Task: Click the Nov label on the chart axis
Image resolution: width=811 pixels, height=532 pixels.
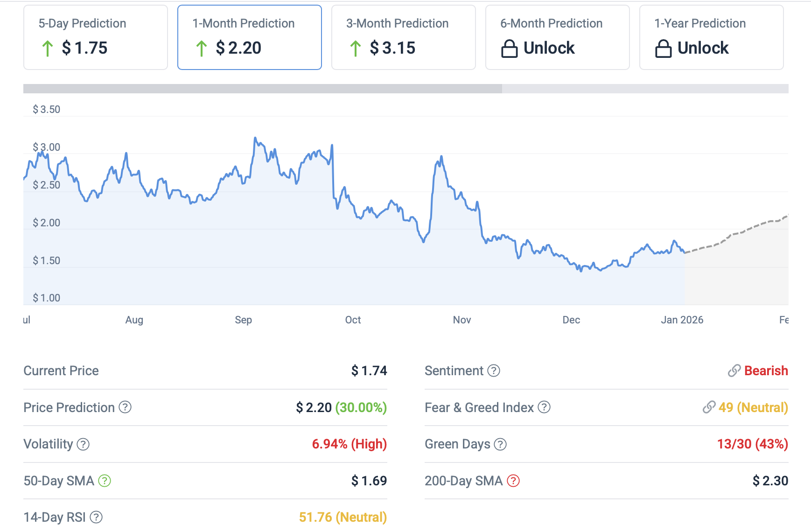Action: click(461, 320)
